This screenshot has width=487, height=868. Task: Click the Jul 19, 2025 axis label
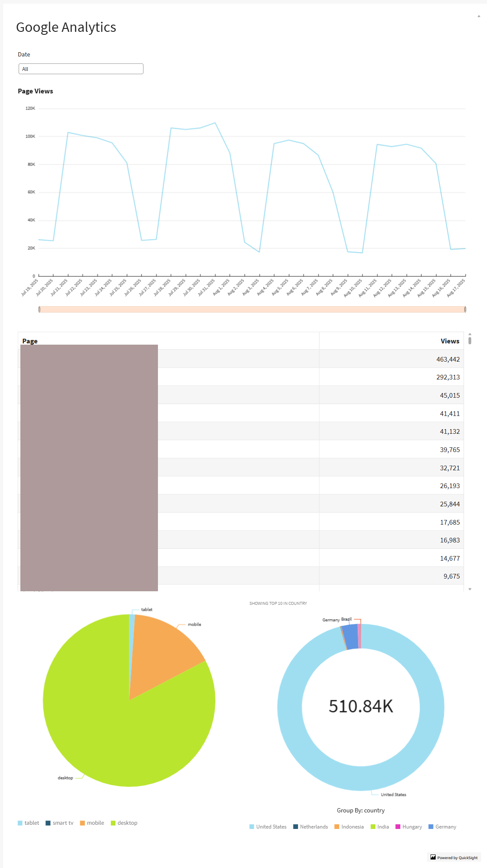tap(30, 287)
